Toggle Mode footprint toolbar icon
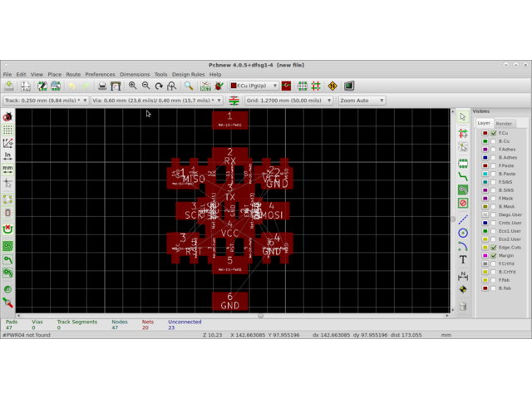Viewport: 532px width, 399px height. 303,86
